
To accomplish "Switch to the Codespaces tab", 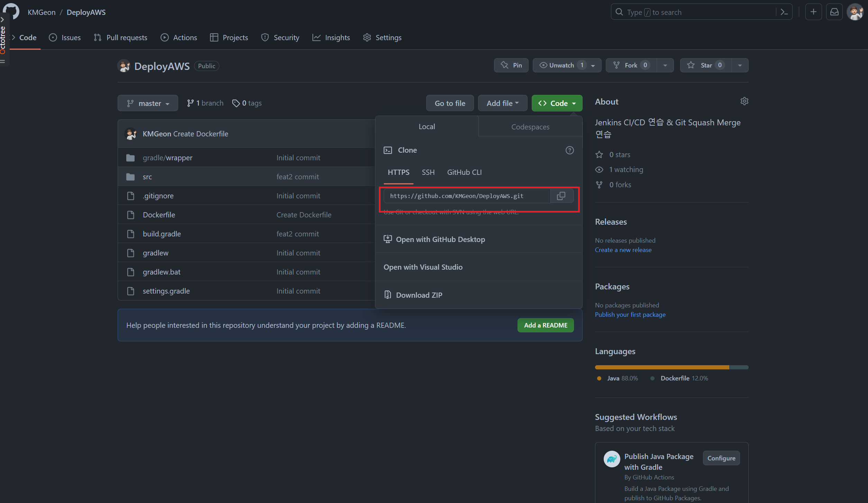I will [x=530, y=127].
